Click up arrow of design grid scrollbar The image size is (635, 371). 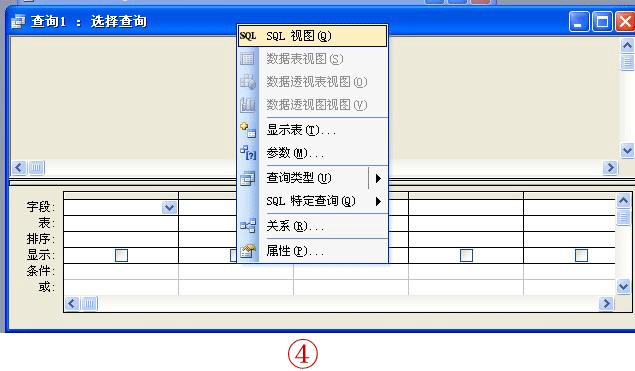tap(623, 200)
